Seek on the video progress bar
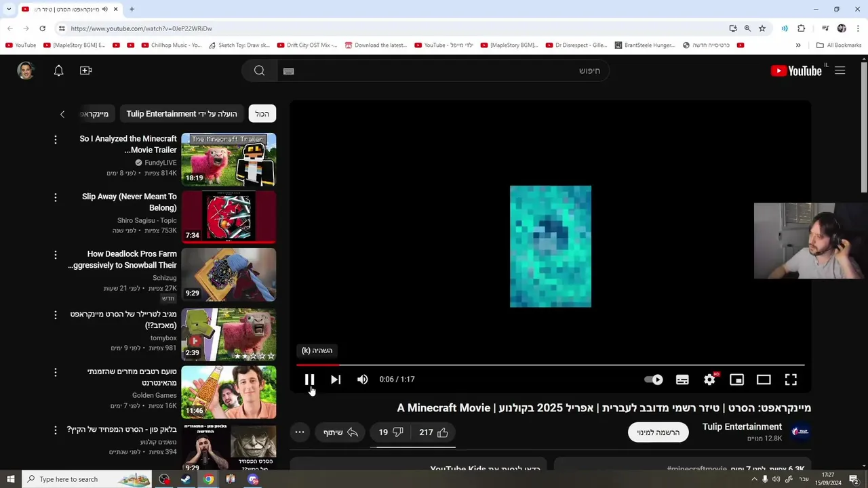Screen dimensions: 868x488 point(550,365)
